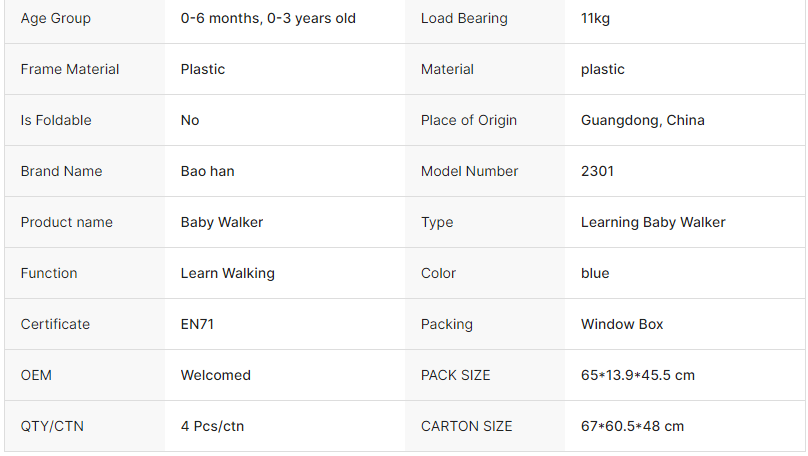Click the Is Foldable label
The width and height of the screenshot is (808, 456).
[x=56, y=120]
